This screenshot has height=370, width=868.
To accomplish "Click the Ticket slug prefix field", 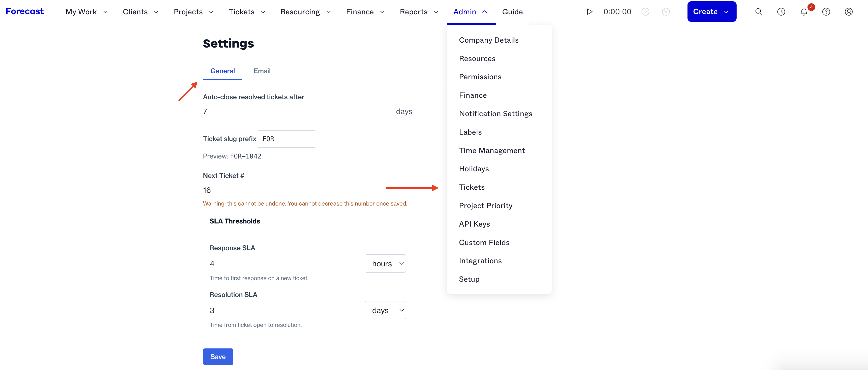I will (x=286, y=139).
